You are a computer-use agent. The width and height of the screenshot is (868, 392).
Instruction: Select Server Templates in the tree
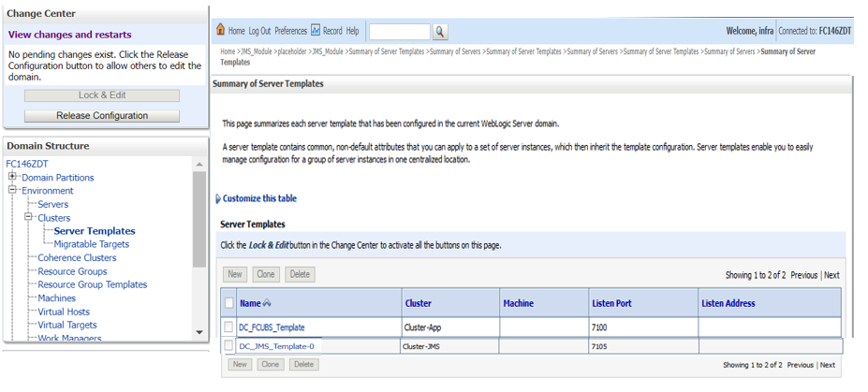coord(95,231)
